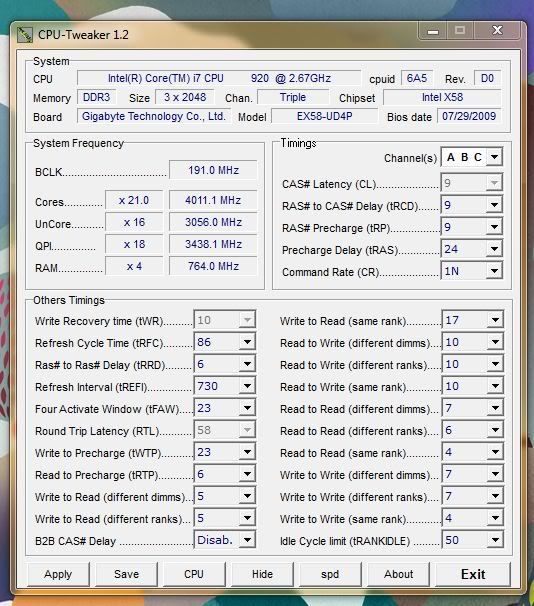Open Write to Read (different dimms) dropdown

point(224,496)
